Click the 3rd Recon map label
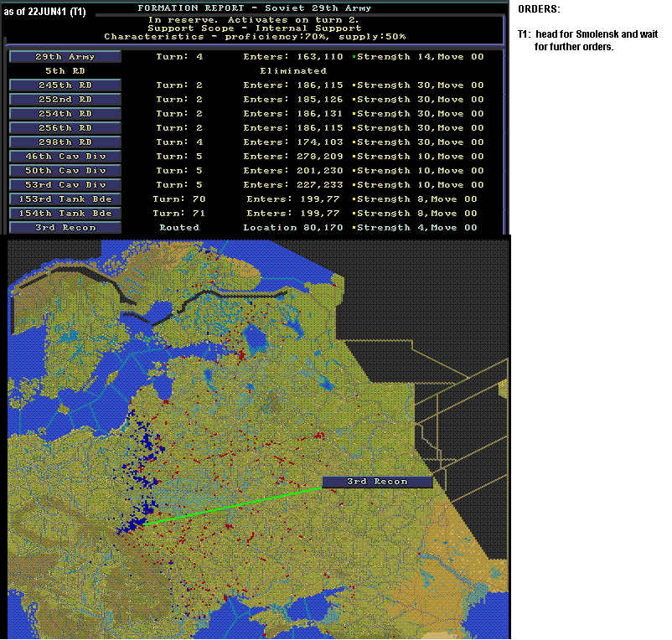 (377, 482)
